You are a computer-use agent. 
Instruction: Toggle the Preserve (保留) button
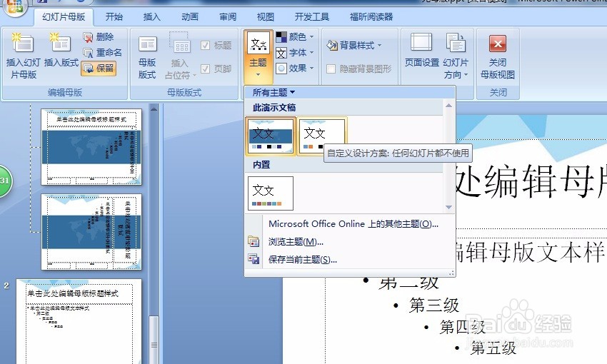coord(99,69)
